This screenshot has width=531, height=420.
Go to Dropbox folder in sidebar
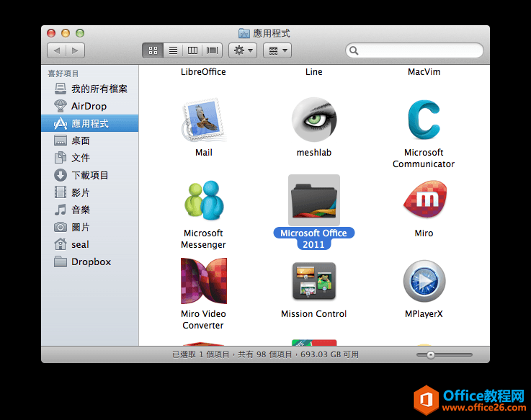[91, 262]
